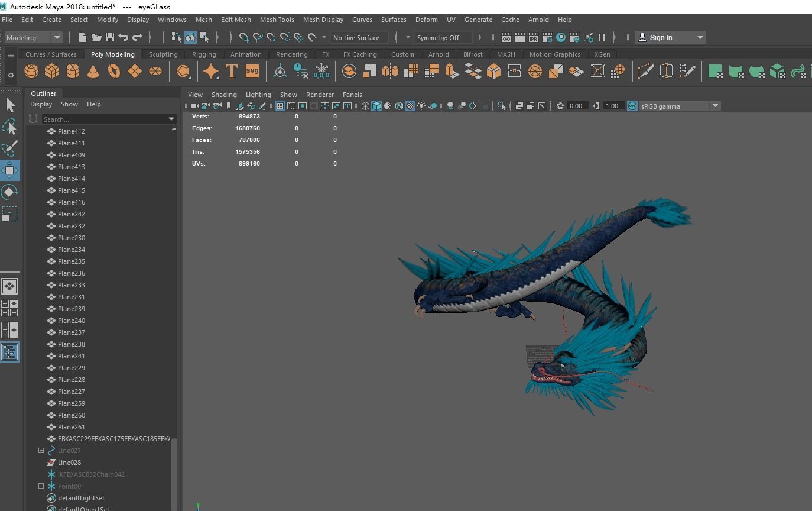This screenshot has height=511, width=812.
Task: Create a polygon disc from the shelf
Action: pos(155,72)
